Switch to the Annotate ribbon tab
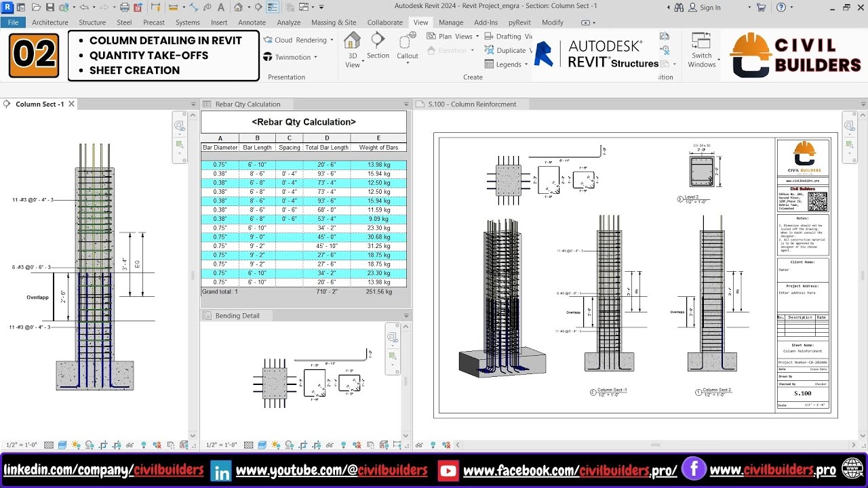Image resolution: width=868 pixels, height=488 pixels. [x=252, y=22]
